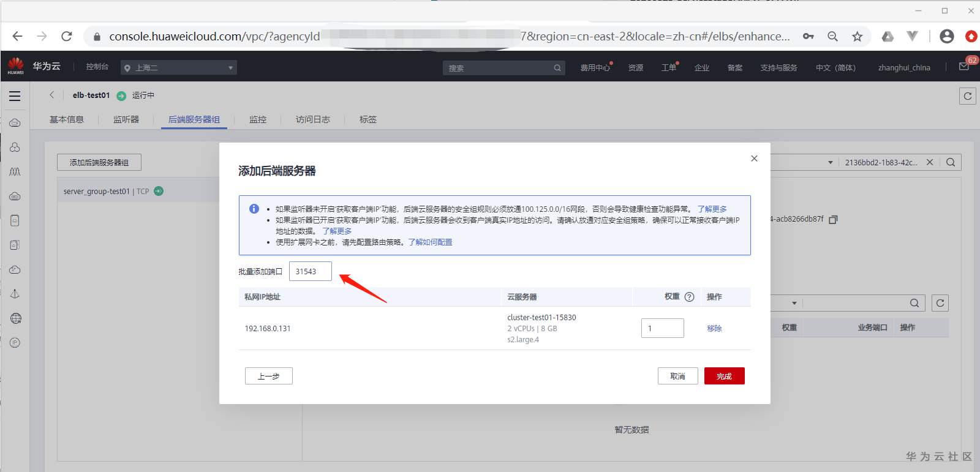
Task: Open the 访问日志 tab
Action: pos(313,119)
